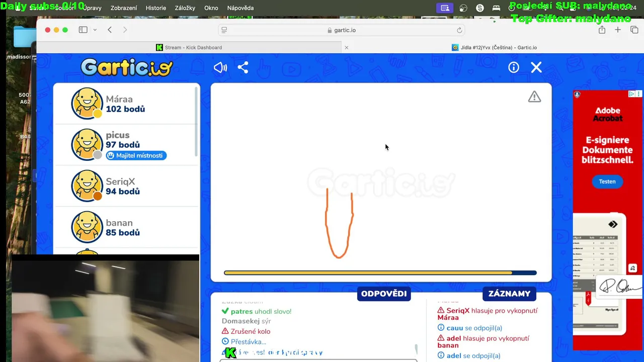Click the gartic.io address bar

(342, 30)
